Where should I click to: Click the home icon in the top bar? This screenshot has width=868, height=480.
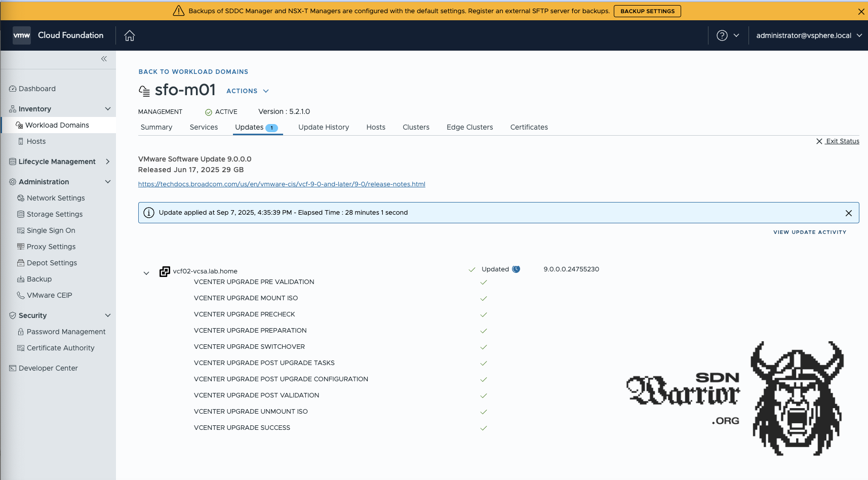(x=130, y=35)
